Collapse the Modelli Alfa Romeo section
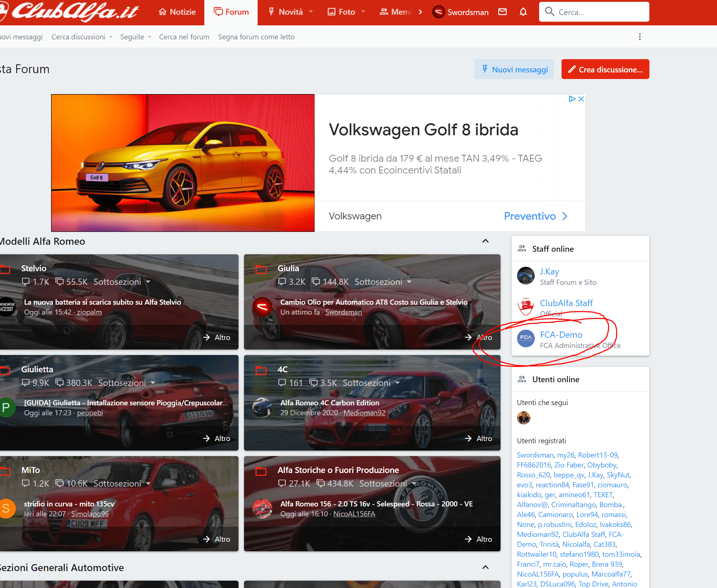This screenshot has width=717, height=588. click(x=485, y=241)
